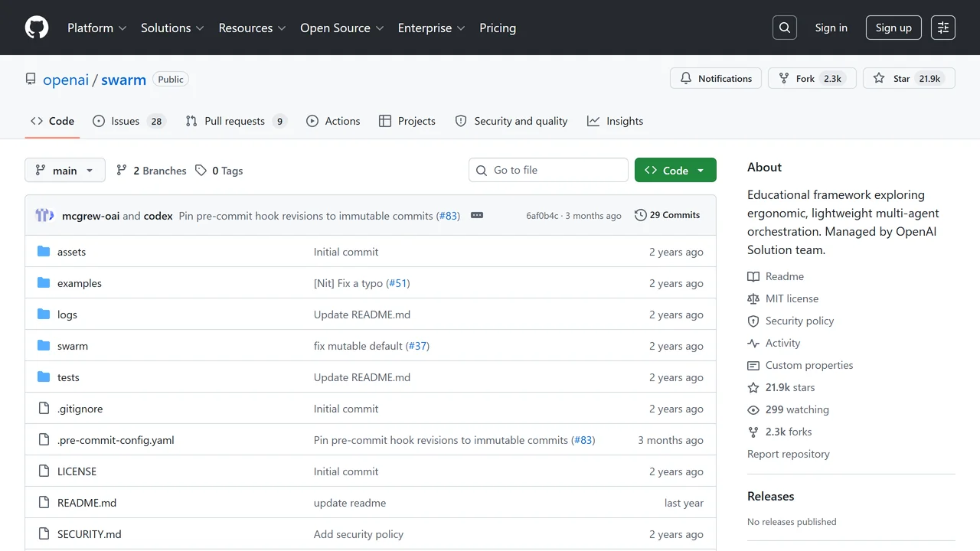This screenshot has height=551, width=980.
Task: Click the Go to file search field
Action: [x=548, y=170]
